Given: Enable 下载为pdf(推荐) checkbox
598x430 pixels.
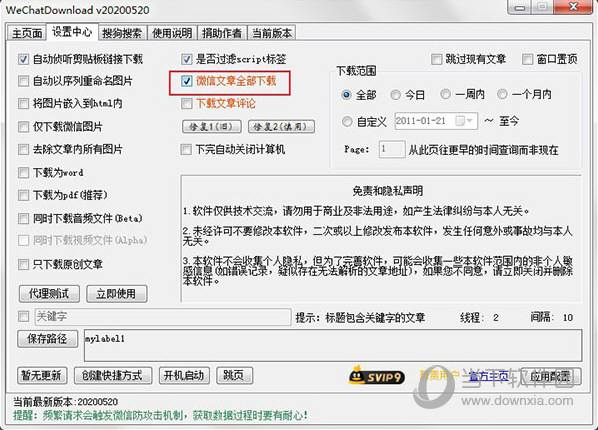Looking at the screenshot, I should [x=23, y=195].
